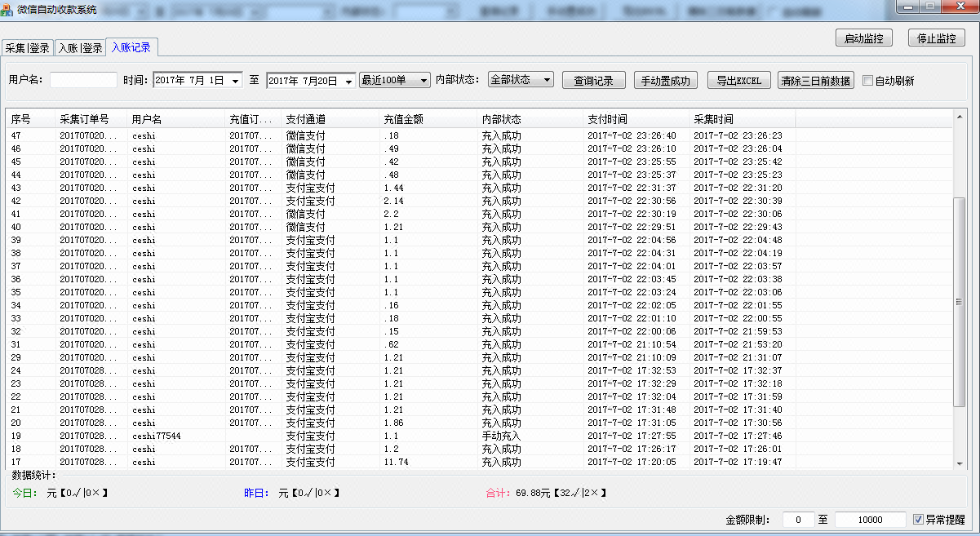Sort by the 序号 column header
Viewport: 980px width, 536px height.
[30, 119]
